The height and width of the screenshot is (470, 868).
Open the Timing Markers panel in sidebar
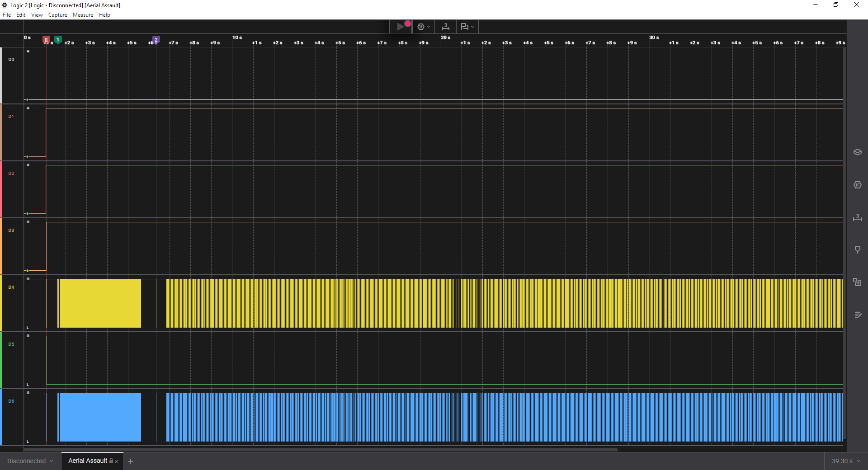pyautogui.click(x=857, y=250)
